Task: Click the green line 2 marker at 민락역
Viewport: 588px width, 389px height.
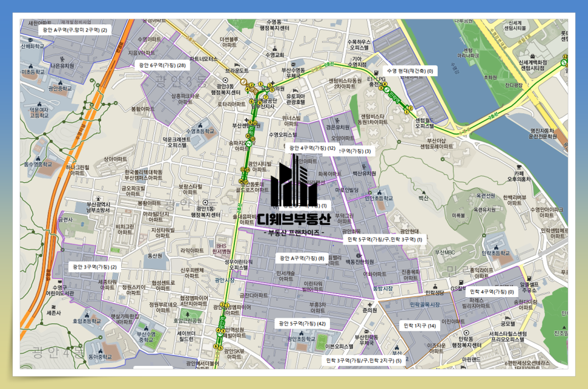Action: pyautogui.click(x=387, y=89)
